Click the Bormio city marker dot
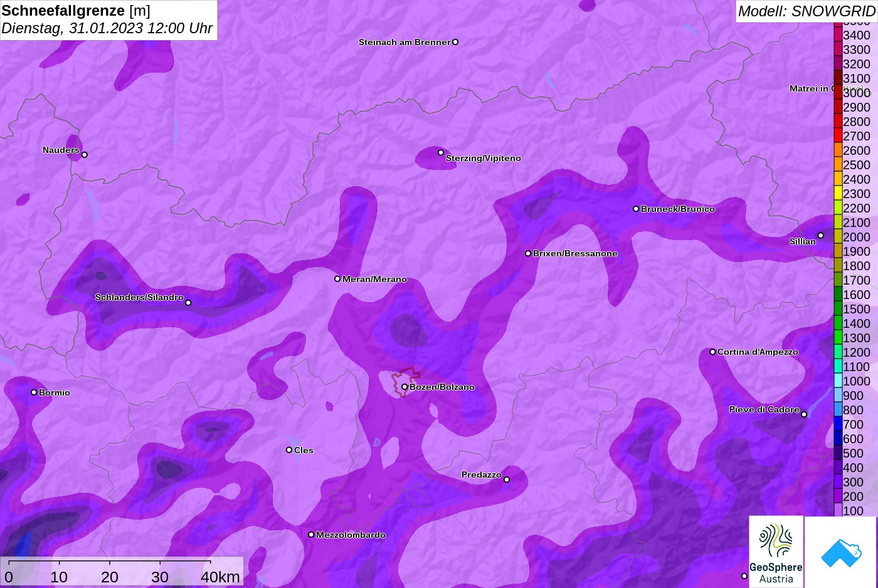 coord(34,392)
